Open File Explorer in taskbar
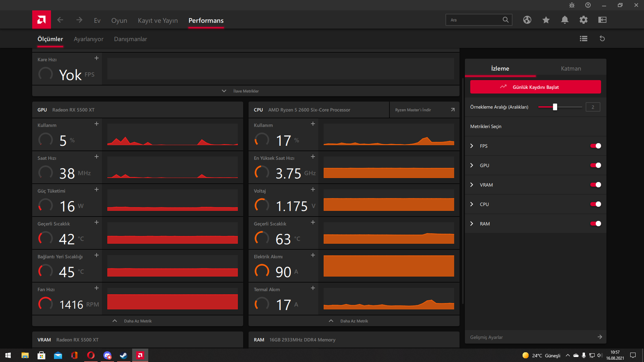Screen dimensions: 644x362 [25, 355]
